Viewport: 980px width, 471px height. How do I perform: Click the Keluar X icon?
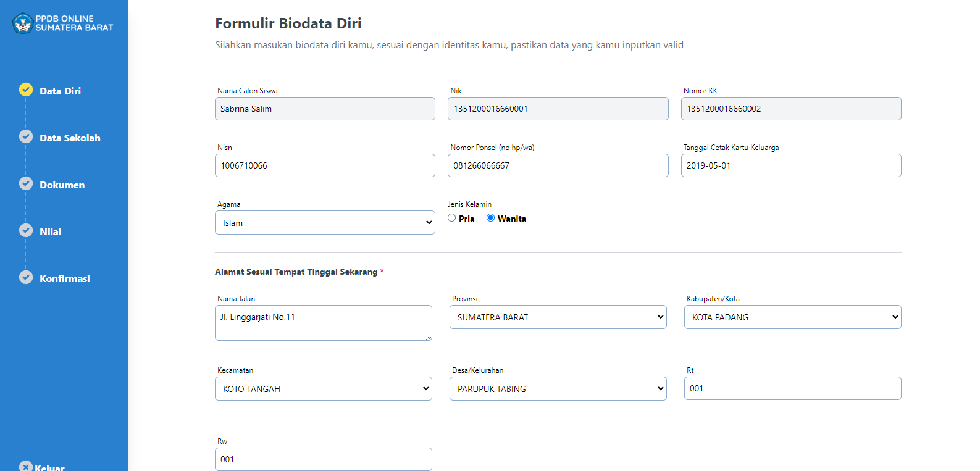(26, 467)
